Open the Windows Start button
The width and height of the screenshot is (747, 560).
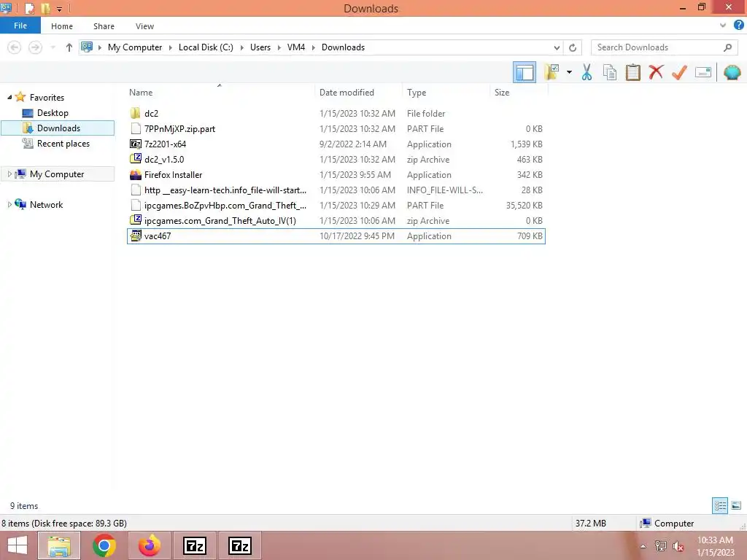click(x=18, y=545)
